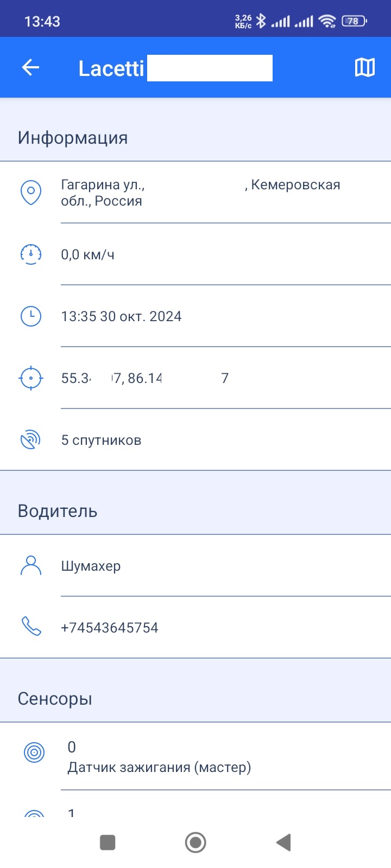Tap the driver person icon
This screenshot has width=391, height=868.
pos(31,566)
